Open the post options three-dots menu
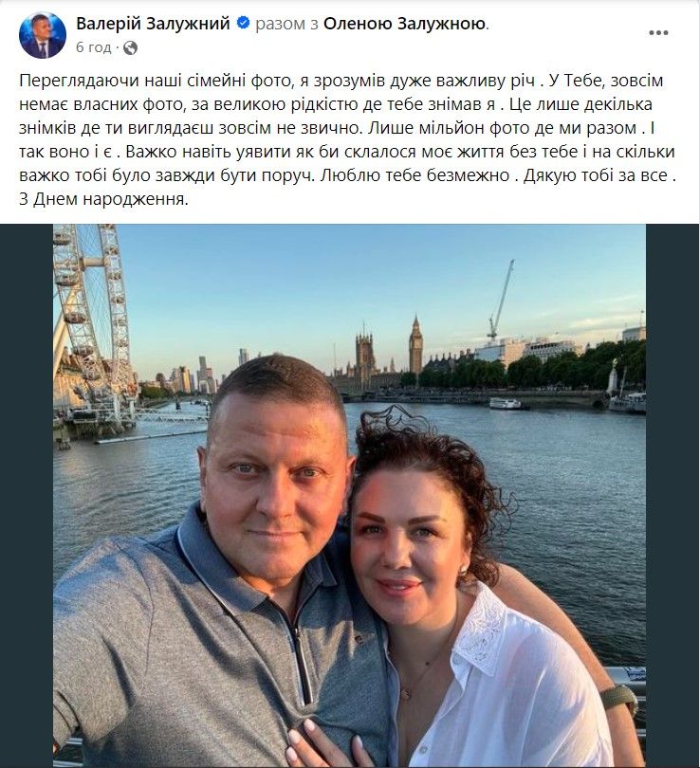Viewport: 700px width, 768px height. click(657, 31)
